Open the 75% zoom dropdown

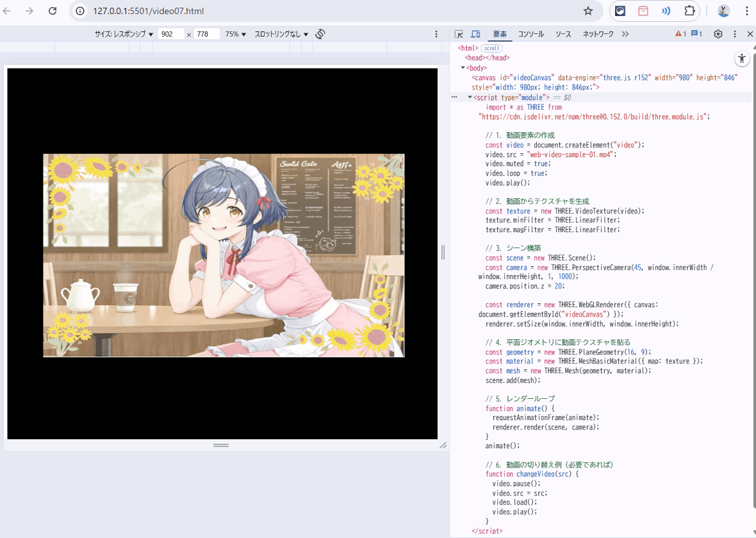click(x=235, y=34)
